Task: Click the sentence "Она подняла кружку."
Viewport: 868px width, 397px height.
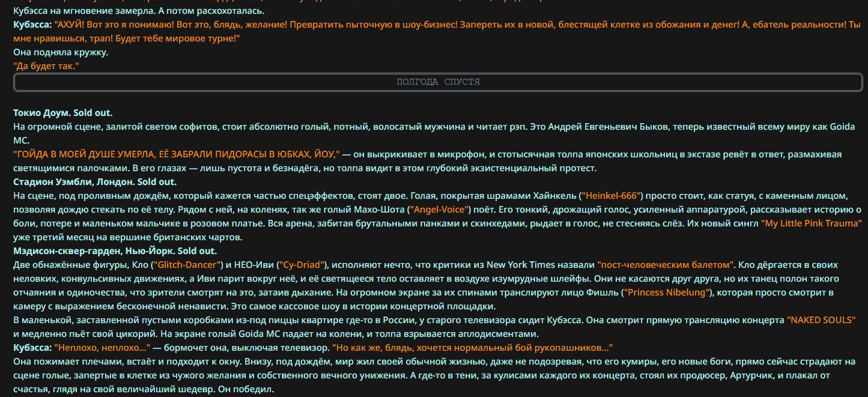Action: pyautogui.click(x=61, y=52)
